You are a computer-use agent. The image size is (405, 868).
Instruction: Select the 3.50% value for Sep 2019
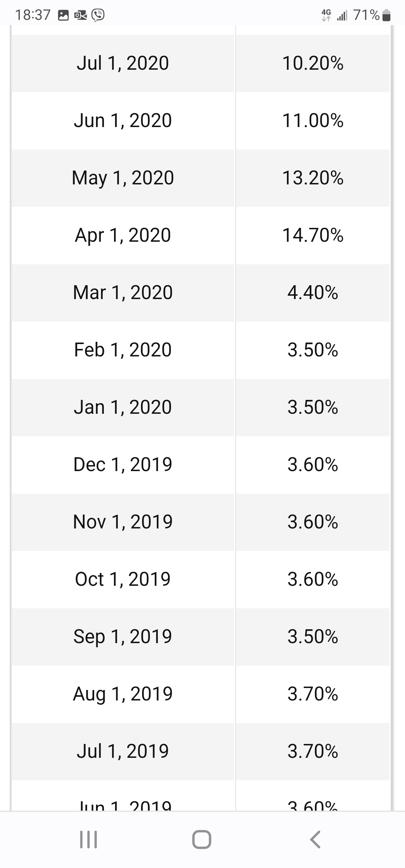tap(313, 637)
